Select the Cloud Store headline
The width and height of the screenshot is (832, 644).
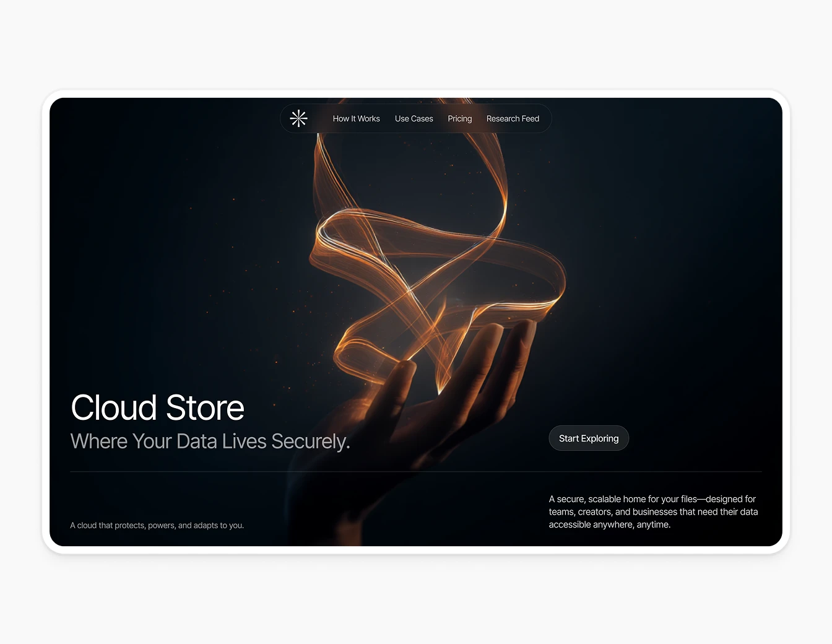tap(157, 407)
